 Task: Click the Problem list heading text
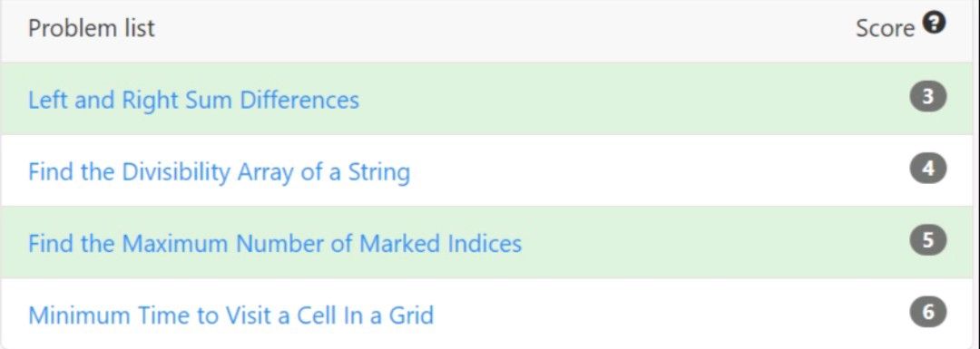click(92, 28)
